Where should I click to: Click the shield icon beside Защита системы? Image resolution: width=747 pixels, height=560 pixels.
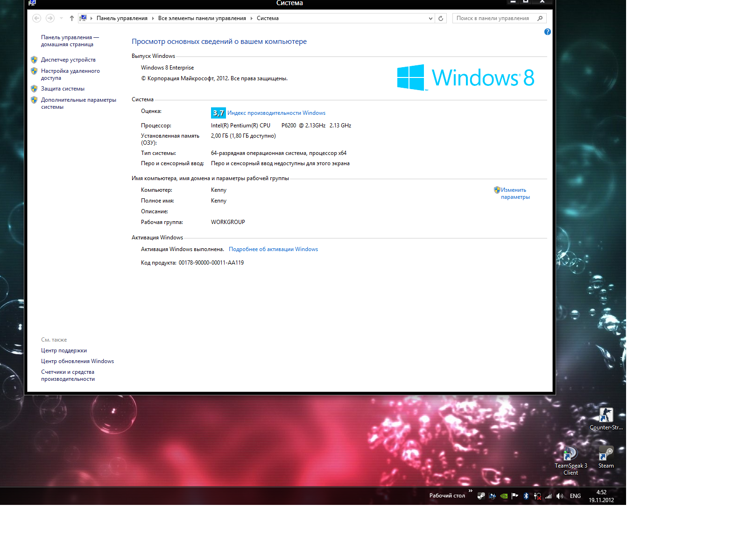34,89
